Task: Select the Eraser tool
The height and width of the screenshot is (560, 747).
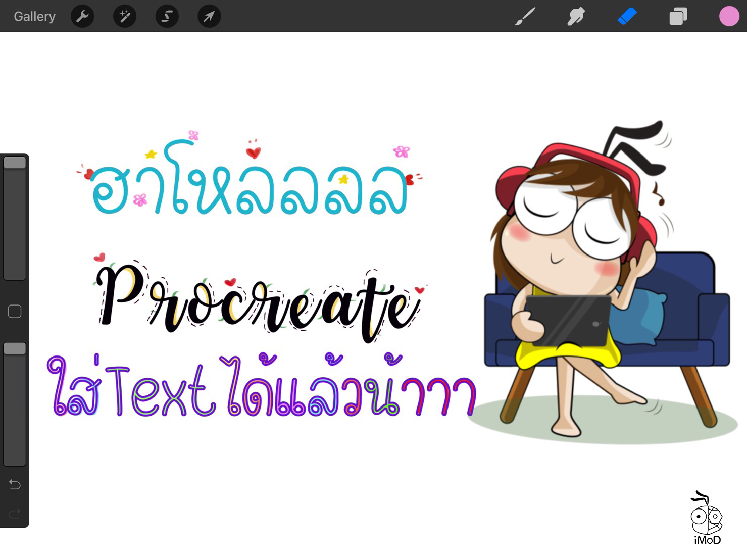Action: coord(627,16)
